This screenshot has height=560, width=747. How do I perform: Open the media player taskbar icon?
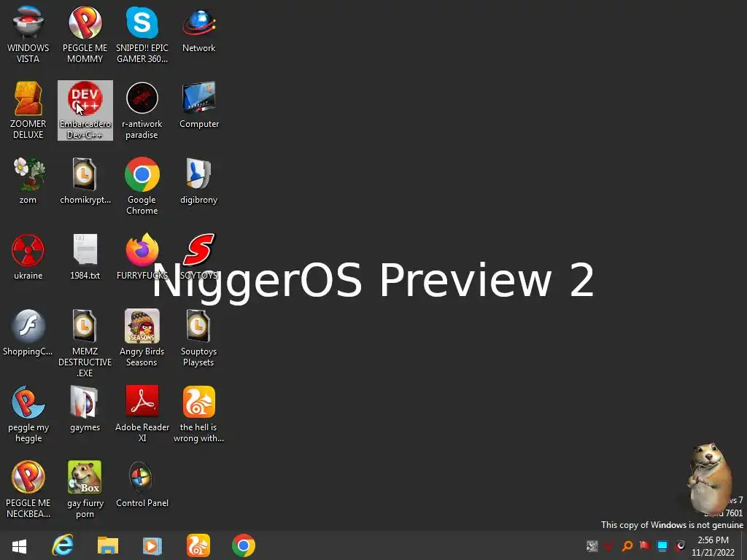pyautogui.click(x=152, y=545)
